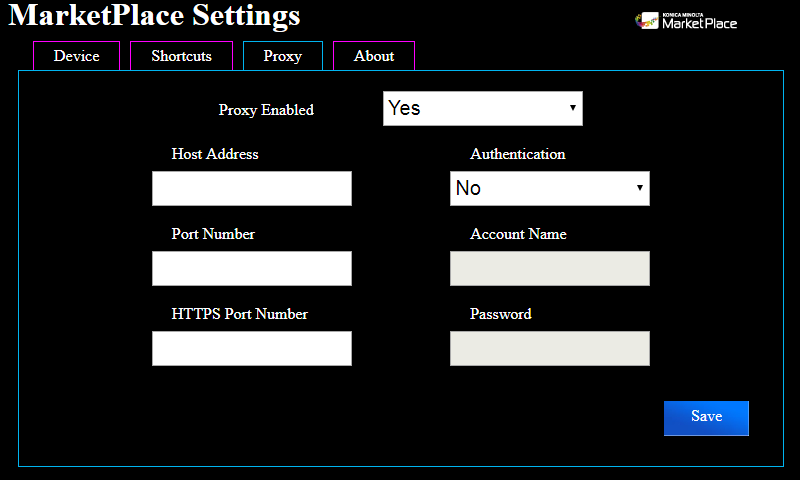800x480 pixels.
Task: Click the Authentication label text
Action: click(517, 154)
